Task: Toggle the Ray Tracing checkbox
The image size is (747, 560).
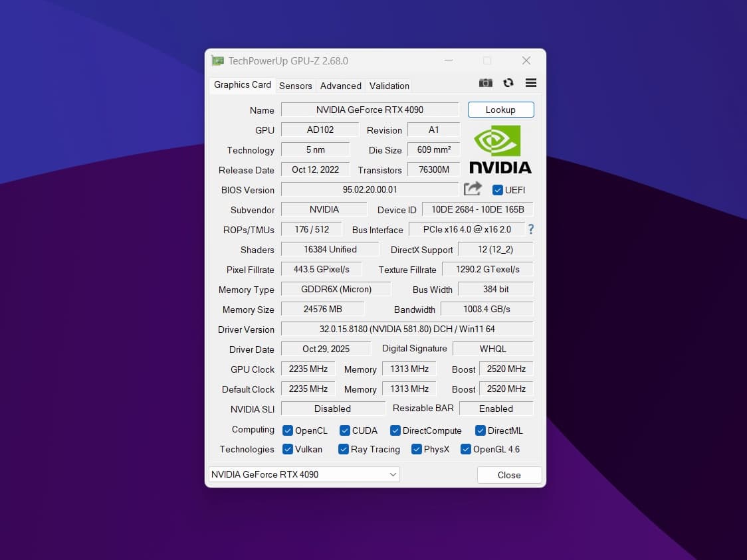Action: (343, 449)
